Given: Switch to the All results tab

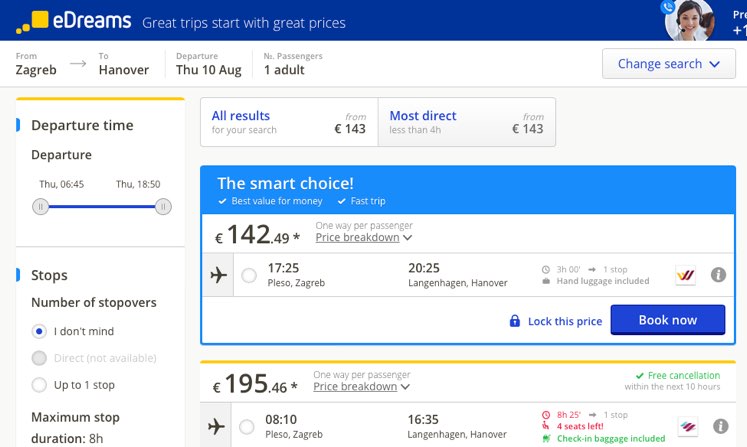Looking at the screenshot, I should [289, 122].
